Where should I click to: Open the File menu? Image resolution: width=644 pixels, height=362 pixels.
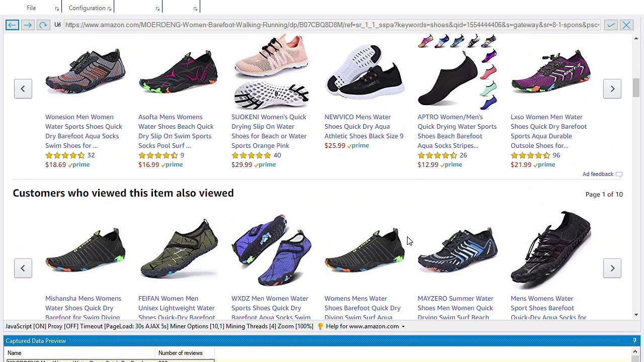(x=31, y=8)
